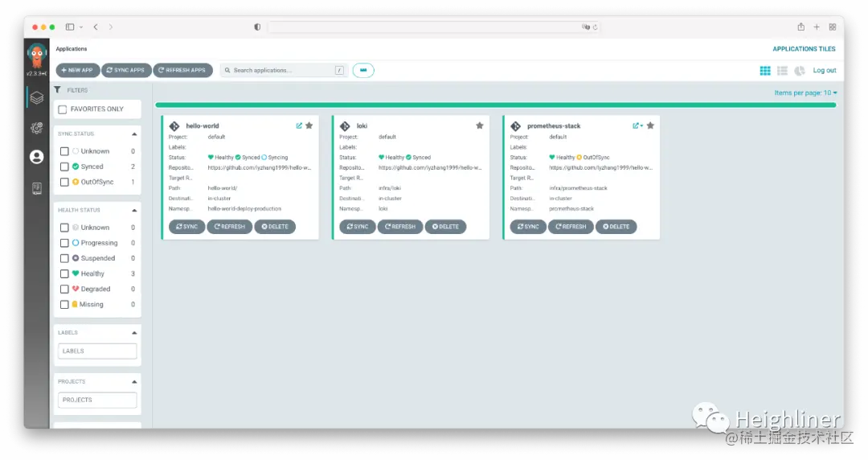Switch to tiles grid view
The image size is (868, 460).
(765, 71)
